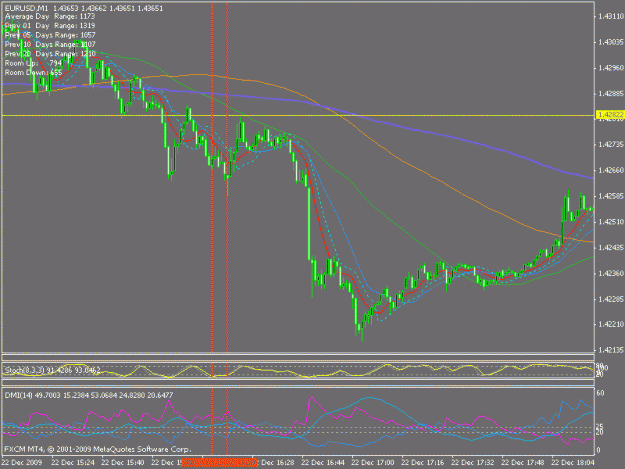This screenshot has width=625, height=469.
Task: Click the 1.42885 price scale value
Action: click(611, 94)
